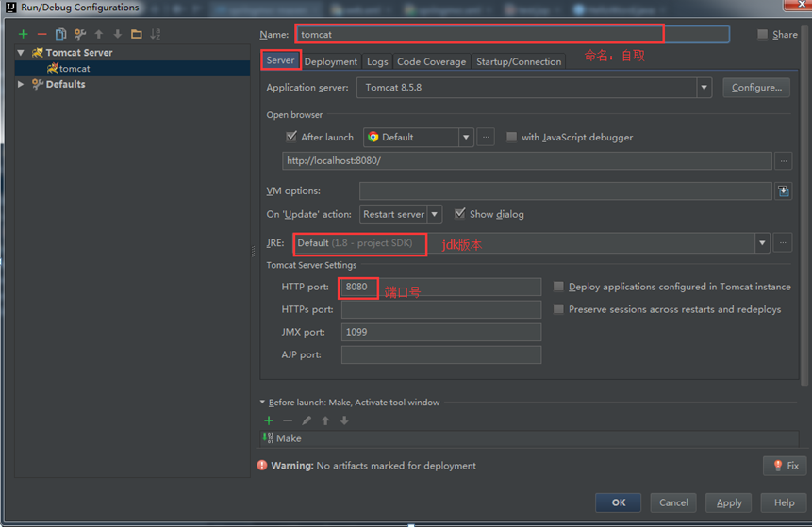The height and width of the screenshot is (527, 812).
Task: Click the HTTPs port field
Action: [x=441, y=309]
